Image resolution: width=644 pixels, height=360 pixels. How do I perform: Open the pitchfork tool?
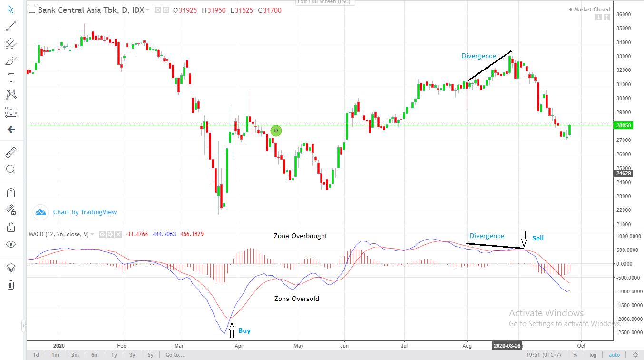click(11, 43)
